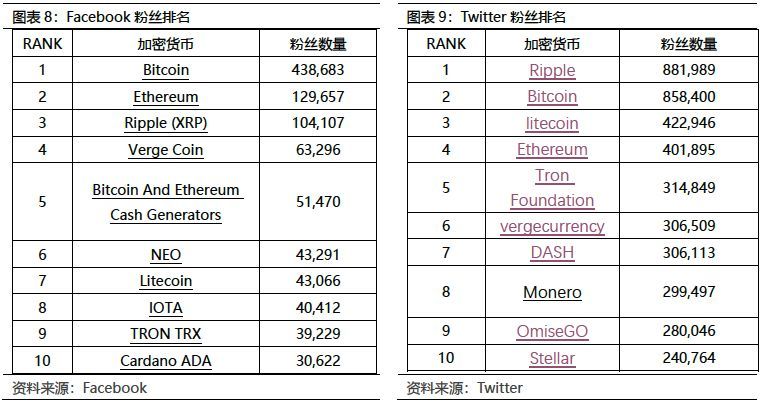This screenshot has height=402, width=761.
Task: Click the Cardano ADA link
Action: tap(166, 361)
